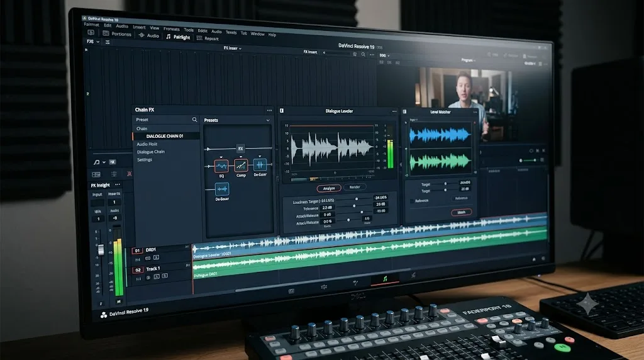Adjust the Tolerance slider in Dialogue Leveler

(x=354, y=205)
